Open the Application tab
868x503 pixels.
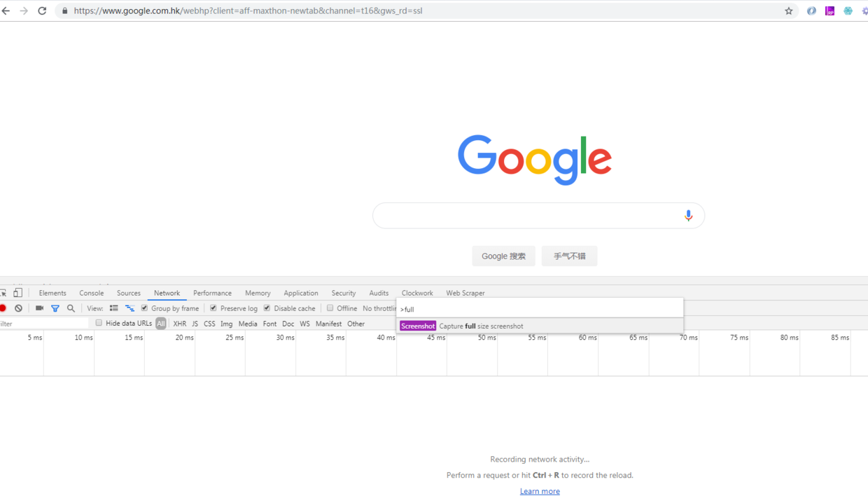click(301, 293)
